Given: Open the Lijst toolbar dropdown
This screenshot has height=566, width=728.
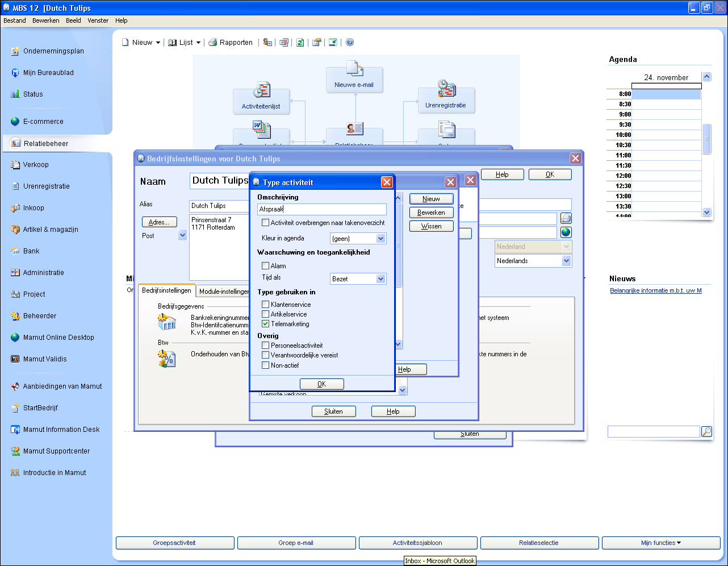Looking at the screenshot, I should point(198,43).
